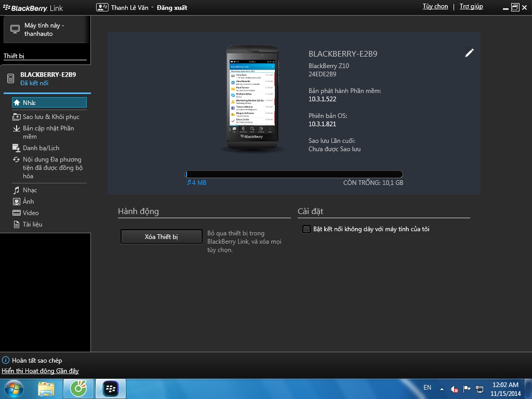
Task: Open the Nhà home item
Action: pos(49,102)
